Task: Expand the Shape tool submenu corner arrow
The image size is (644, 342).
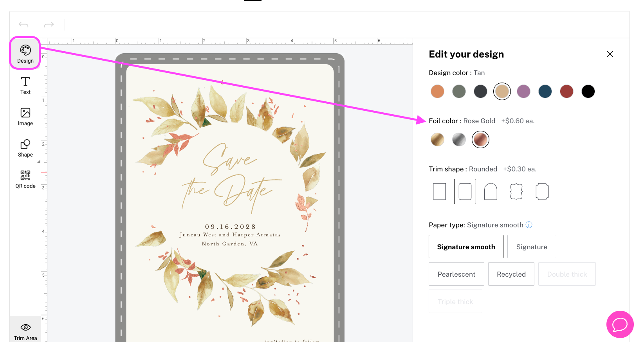Action: tap(39, 161)
